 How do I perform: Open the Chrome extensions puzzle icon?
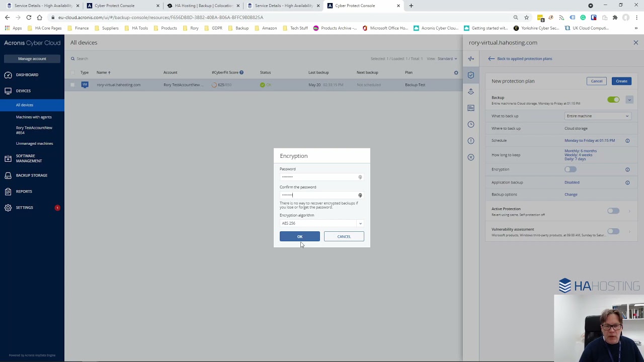[615, 18]
